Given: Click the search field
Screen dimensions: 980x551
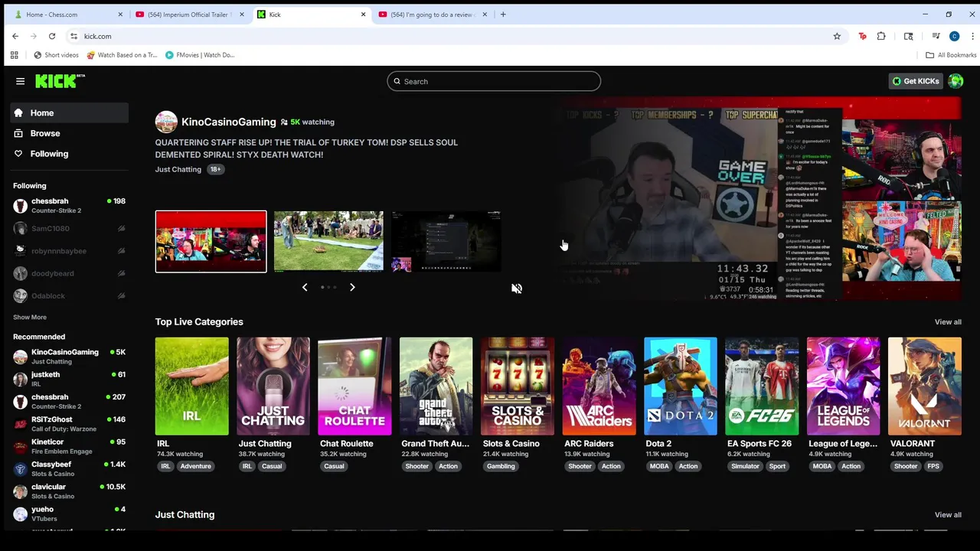Looking at the screenshot, I should 494,81.
